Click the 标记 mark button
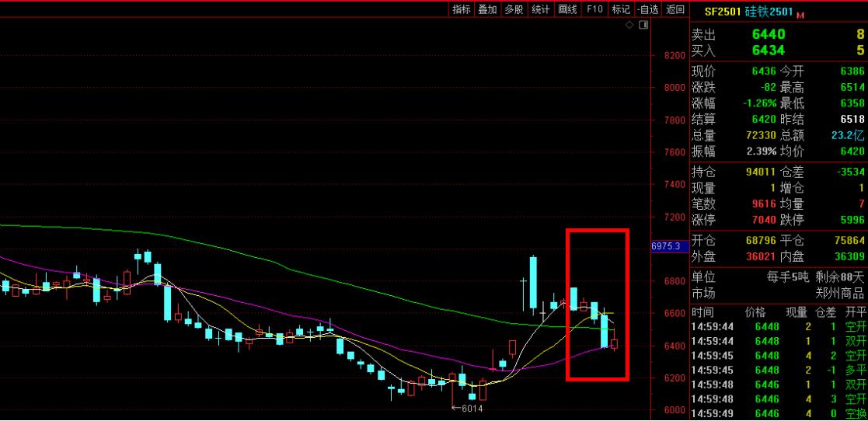The height and width of the screenshot is (421, 868). coord(621,9)
